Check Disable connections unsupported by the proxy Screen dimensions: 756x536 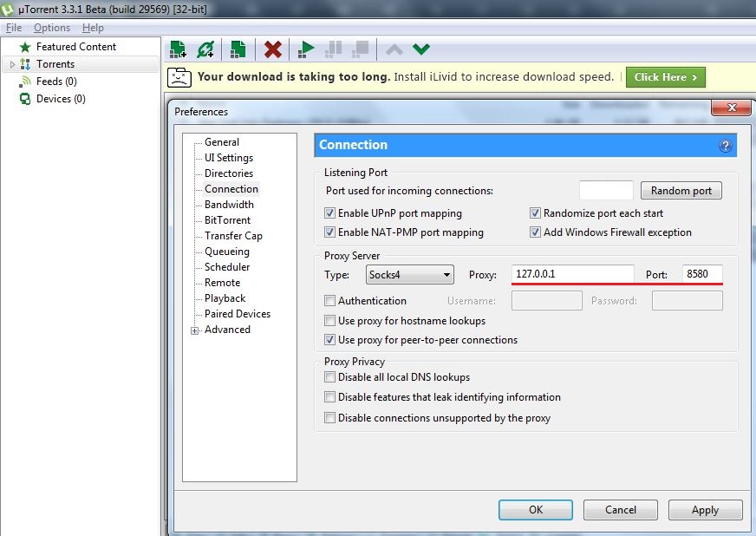pyautogui.click(x=329, y=417)
